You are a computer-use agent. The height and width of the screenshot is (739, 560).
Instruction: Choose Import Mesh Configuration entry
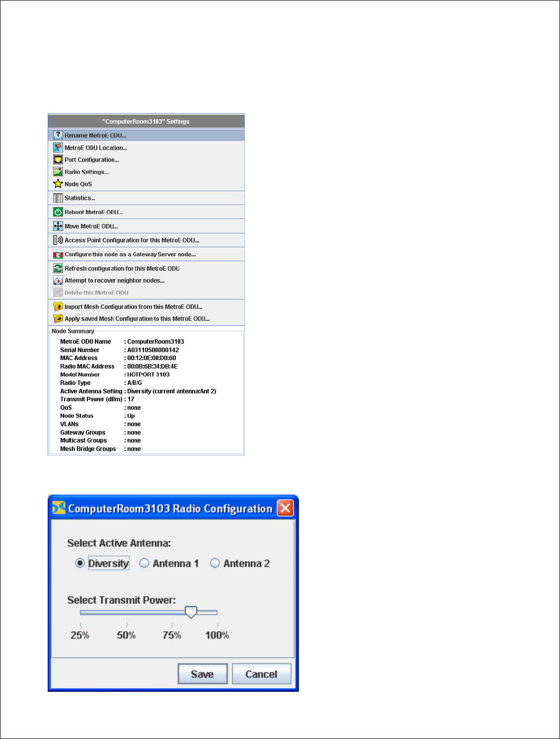[x=146, y=306]
